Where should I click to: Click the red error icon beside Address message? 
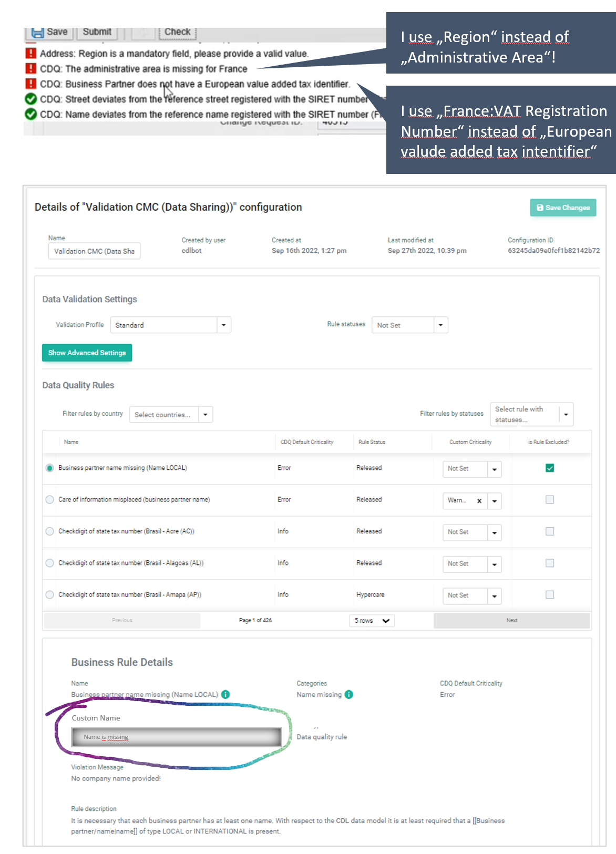[x=31, y=54]
